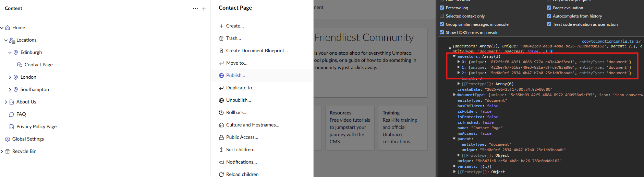This screenshot has width=644, height=177.
Task: Collapse the Edinburgh tree node
Action: click(10, 53)
